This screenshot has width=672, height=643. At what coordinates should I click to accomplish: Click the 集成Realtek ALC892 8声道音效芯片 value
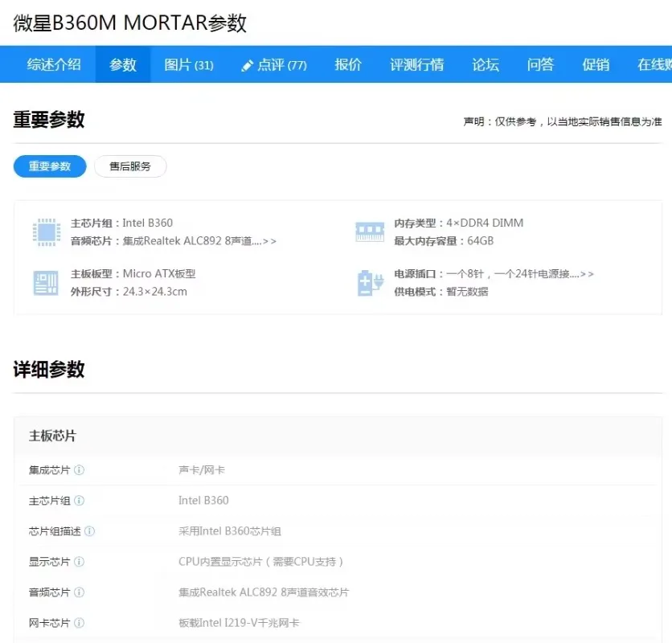(264, 592)
